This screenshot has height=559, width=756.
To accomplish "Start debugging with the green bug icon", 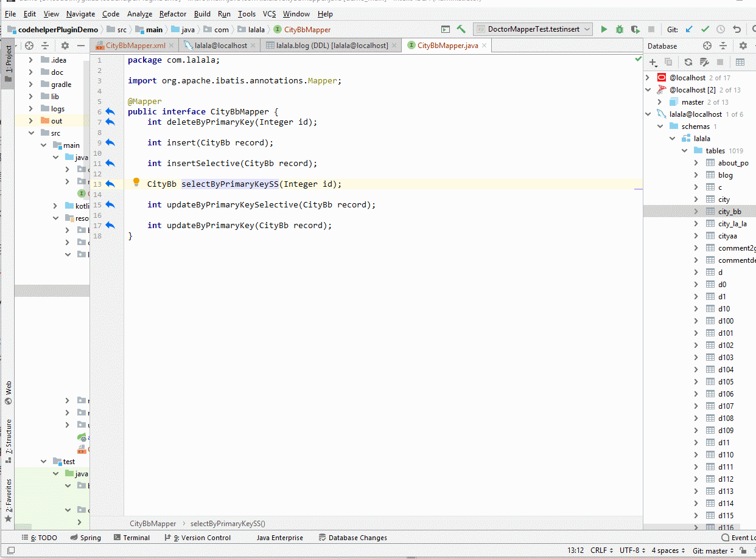I will [x=620, y=29].
